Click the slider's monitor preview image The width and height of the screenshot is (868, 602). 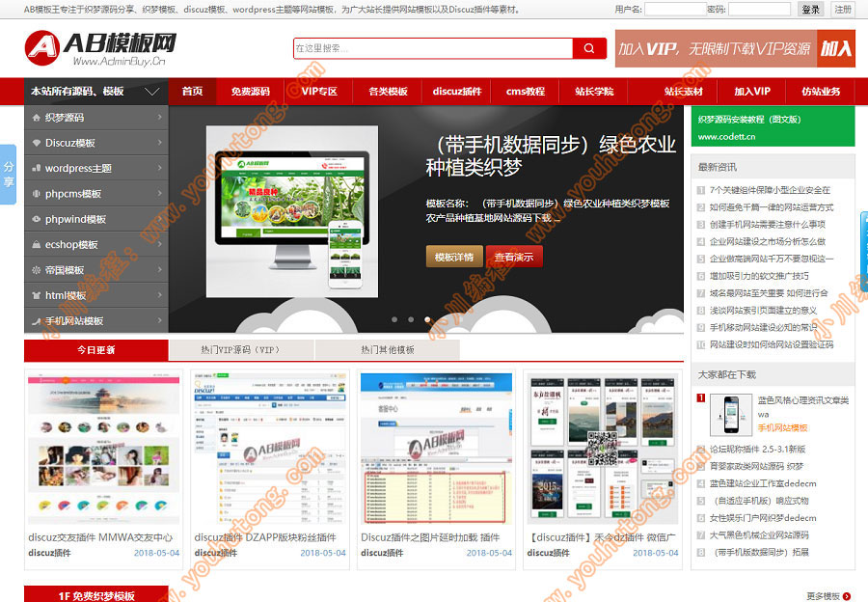pos(292,211)
